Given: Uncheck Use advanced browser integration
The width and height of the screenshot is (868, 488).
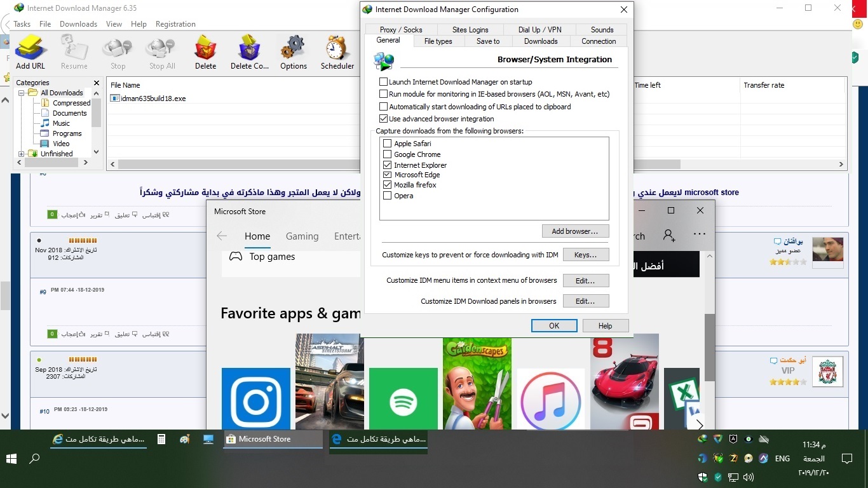Looking at the screenshot, I should coord(383,119).
